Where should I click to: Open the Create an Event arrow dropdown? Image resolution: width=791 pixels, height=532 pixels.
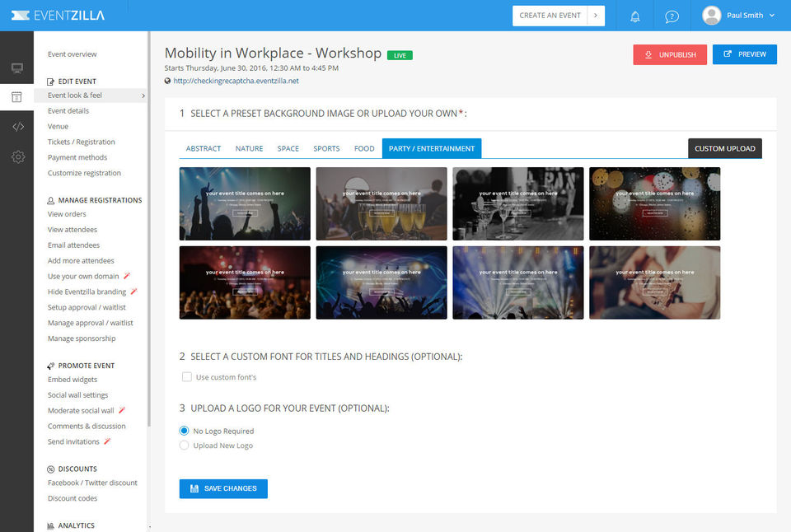(x=596, y=16)
